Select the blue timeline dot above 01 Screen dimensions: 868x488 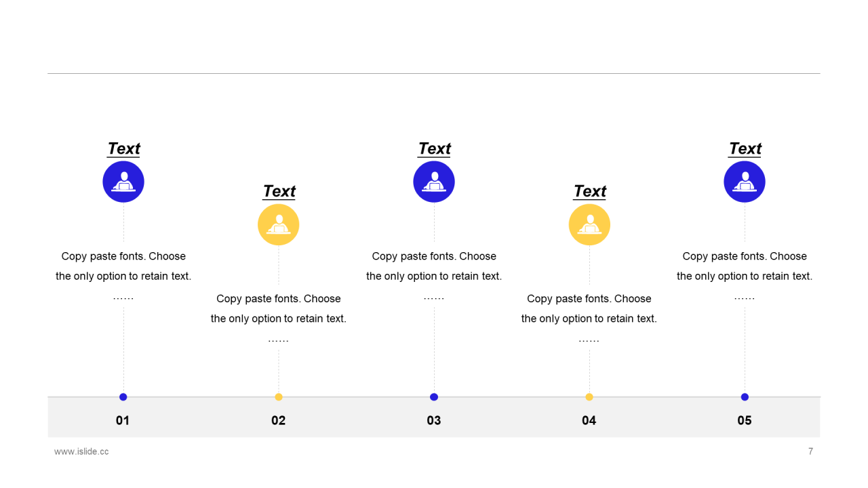pos(123,397)
